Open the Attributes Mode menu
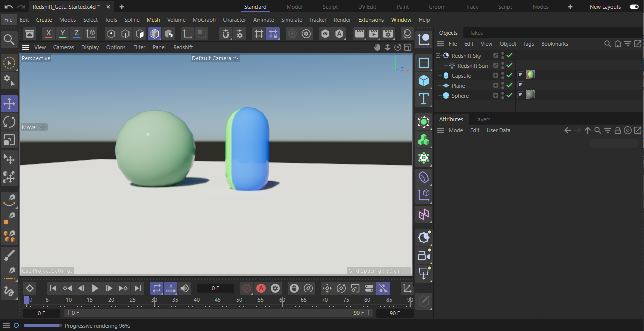 (x=456, y=130)
